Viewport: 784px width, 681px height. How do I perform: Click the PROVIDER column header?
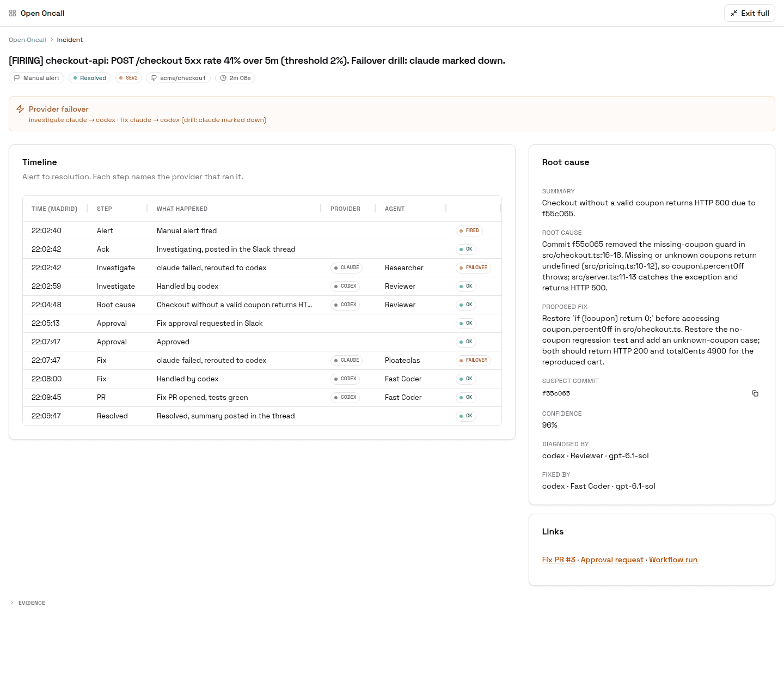coord(345,209)
